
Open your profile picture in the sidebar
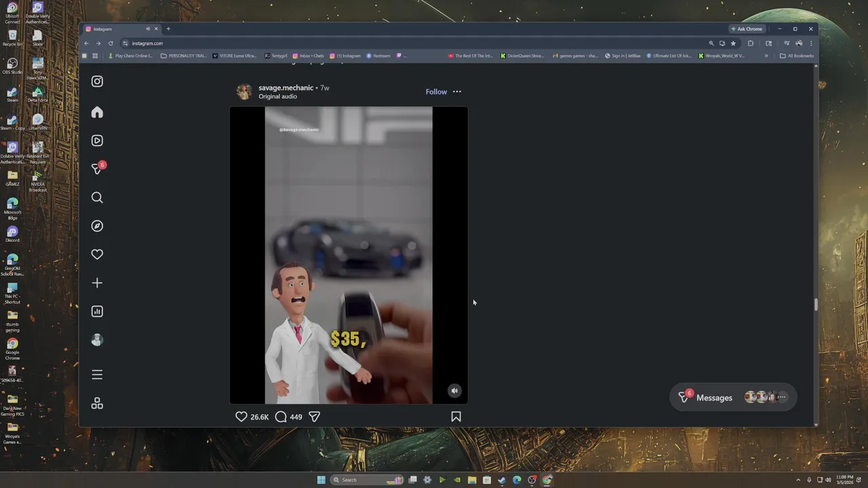pos(97,340)
